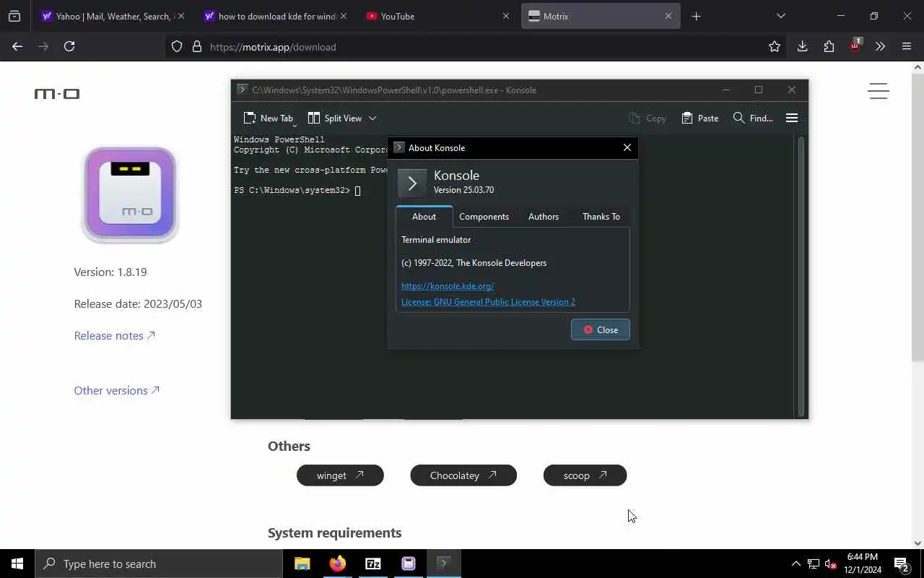924x578 pixels.
Task: Open Konsole hamburger menu
Action: coord(792,118)
